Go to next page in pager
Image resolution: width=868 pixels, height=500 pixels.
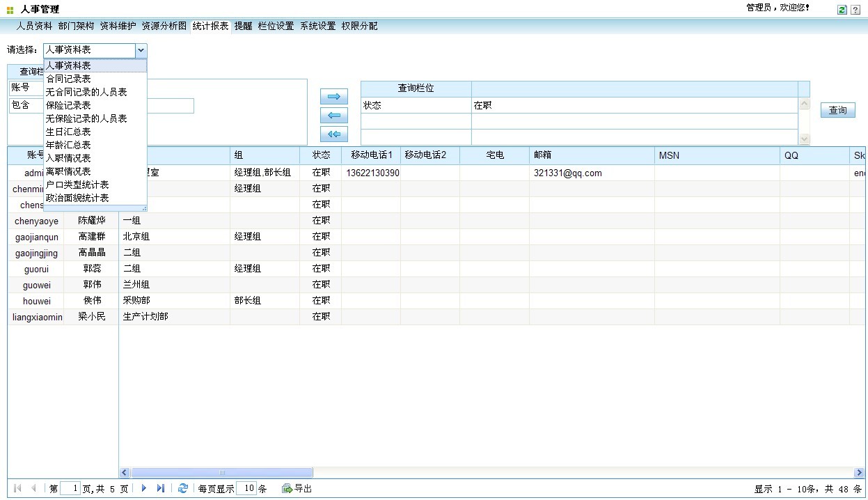coord(144,489)
